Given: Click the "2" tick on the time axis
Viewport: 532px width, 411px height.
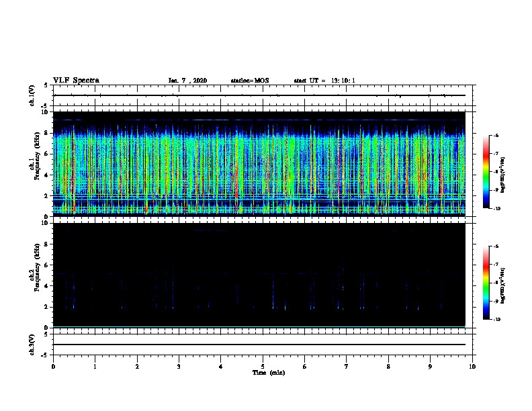Looking at the screenshot, I should point(137,367).
